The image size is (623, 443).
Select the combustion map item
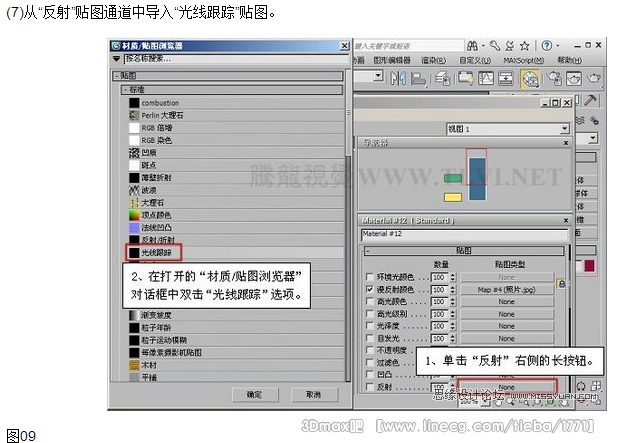(x=236, y=103)
